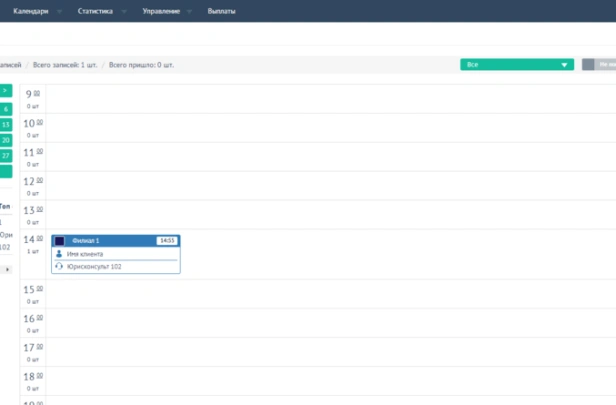Image resolution: width=616 pixels, height=405 pixels.
Task: Click the person icon beside Имя клиента
Action: tap(59, 254)
